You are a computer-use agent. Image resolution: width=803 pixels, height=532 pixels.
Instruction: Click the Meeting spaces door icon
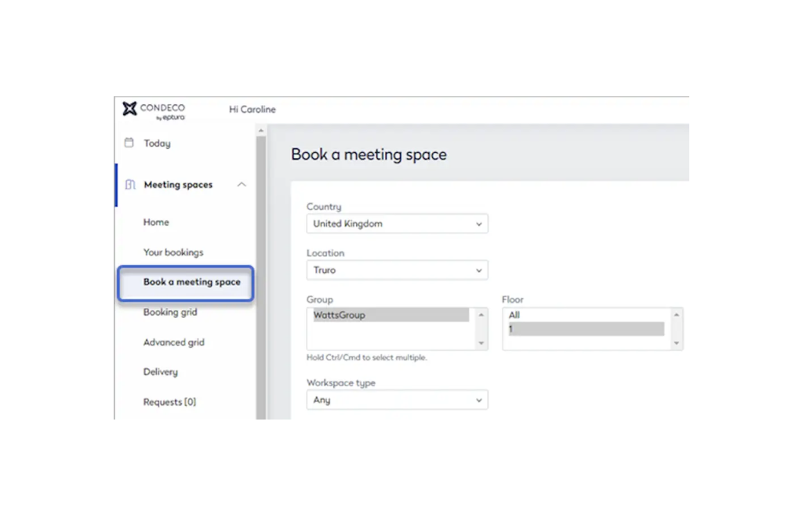(130, 185)
